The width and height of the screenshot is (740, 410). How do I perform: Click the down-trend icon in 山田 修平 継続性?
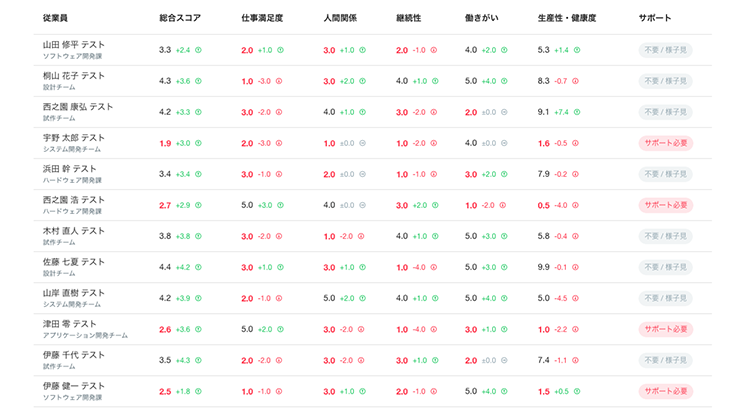(x=433, y=50)
